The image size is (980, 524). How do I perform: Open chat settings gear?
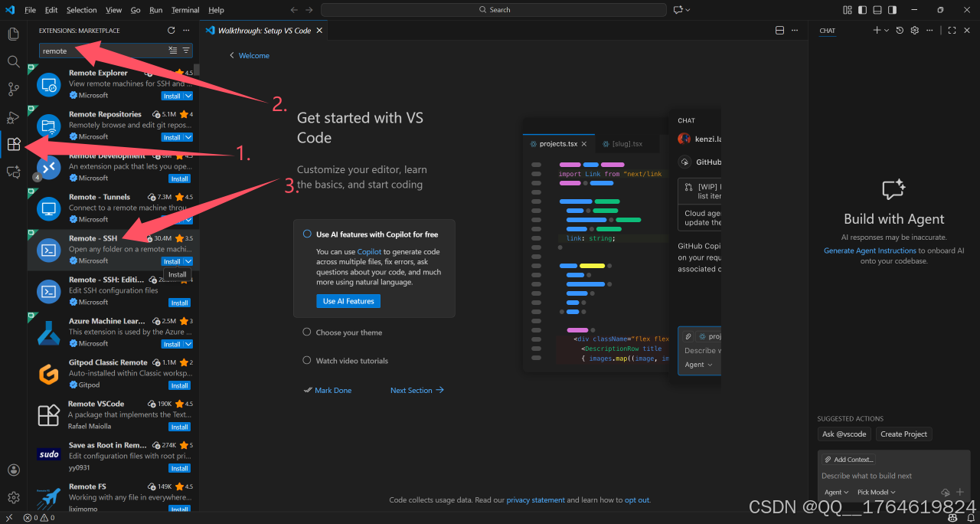pos(916,31)
